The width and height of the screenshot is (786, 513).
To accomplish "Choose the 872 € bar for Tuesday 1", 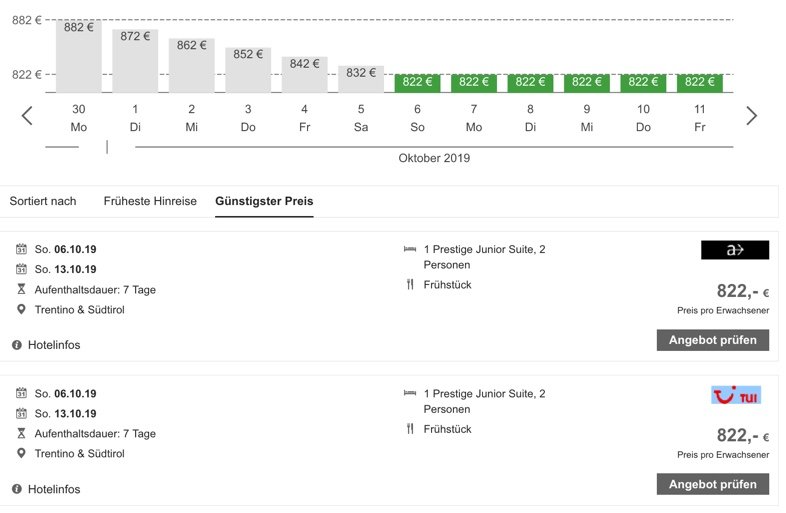I will pos(135,60).
